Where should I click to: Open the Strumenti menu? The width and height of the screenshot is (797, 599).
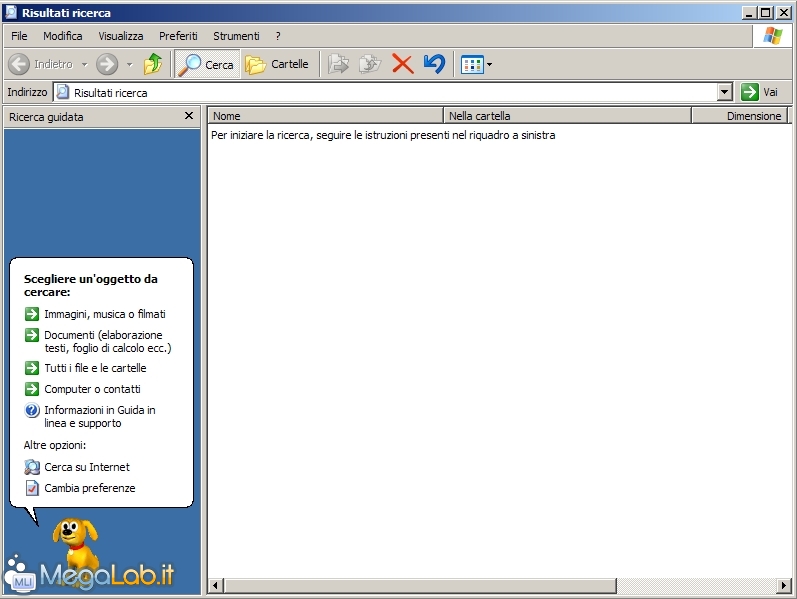point(236,36)
